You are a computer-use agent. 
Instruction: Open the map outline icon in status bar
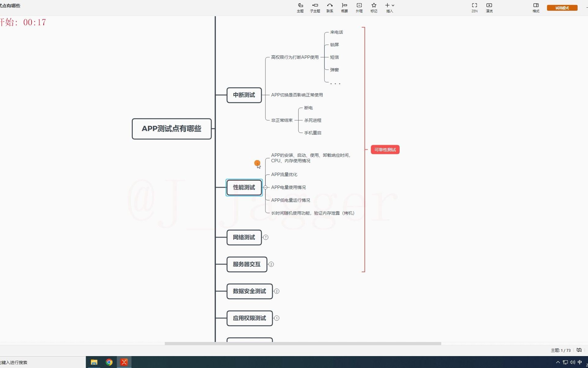(579, 350)
